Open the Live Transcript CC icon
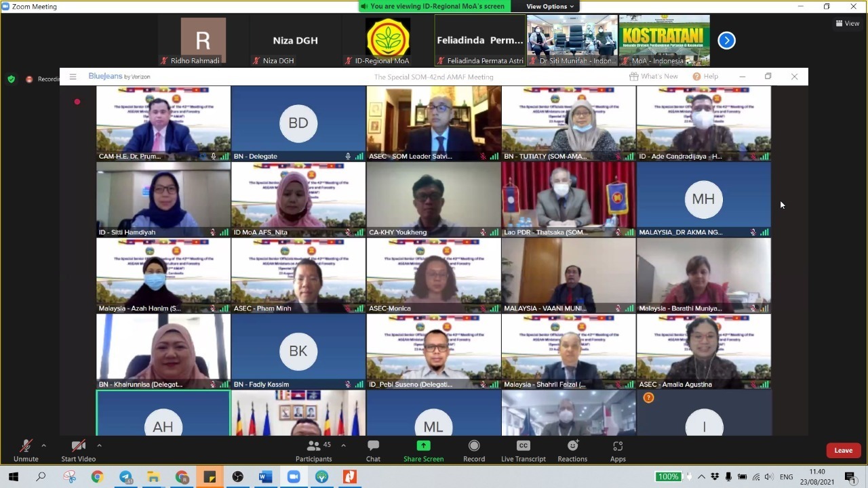 (x=523, y=446)
